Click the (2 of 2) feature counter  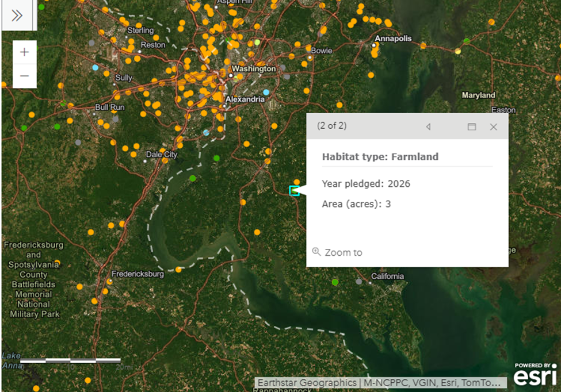332,126
